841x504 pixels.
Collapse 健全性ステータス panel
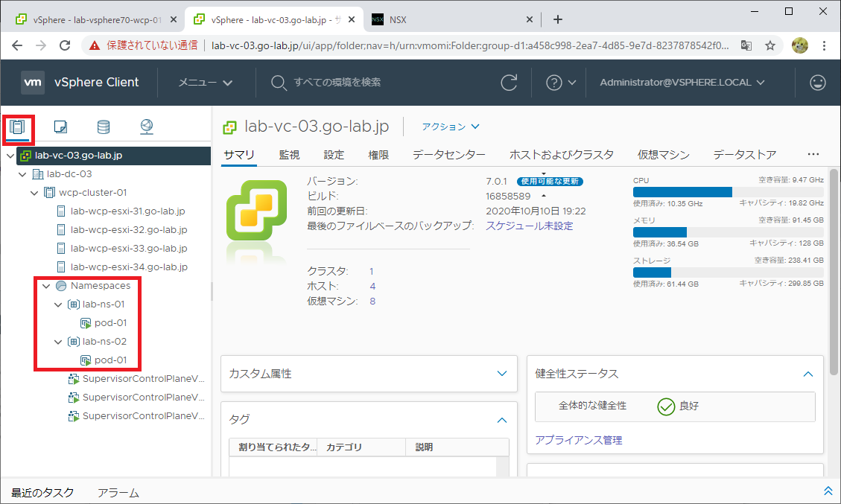807,374
